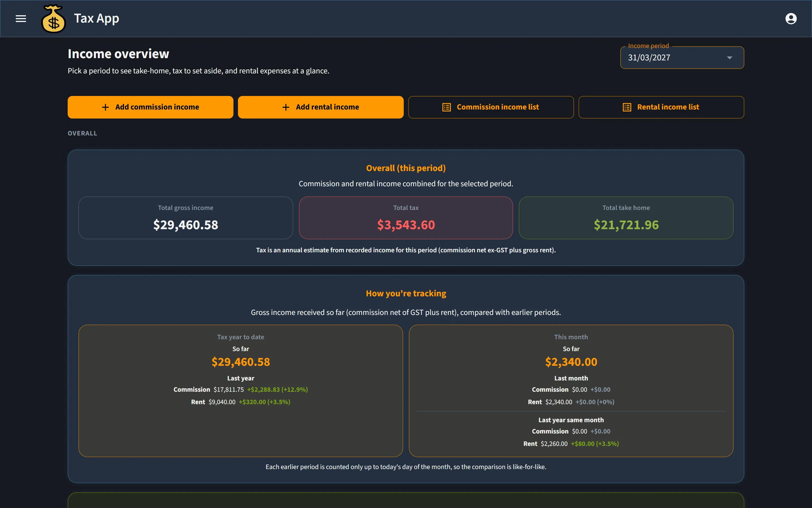The height and width of the screenshot is (508, 812).
Task: Click the rent change +$320.00 (+3.5%)
Action: tap(264, 402)
